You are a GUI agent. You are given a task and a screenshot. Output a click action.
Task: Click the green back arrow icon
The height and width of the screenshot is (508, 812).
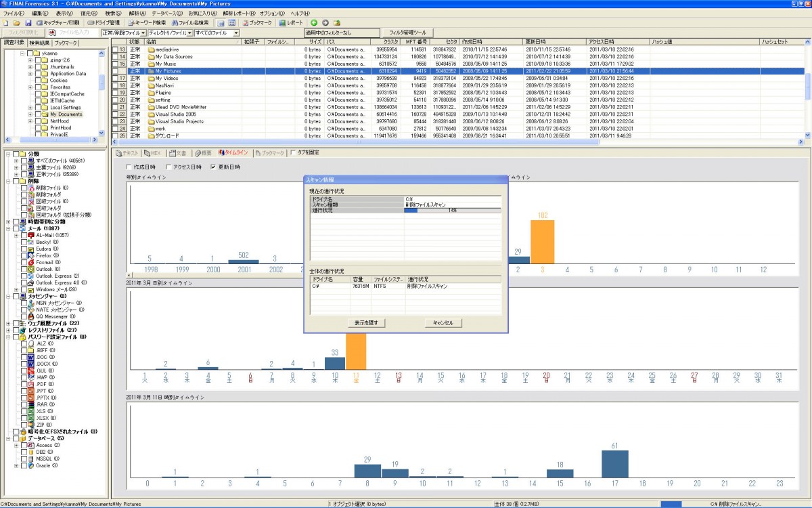pos(314,23)
